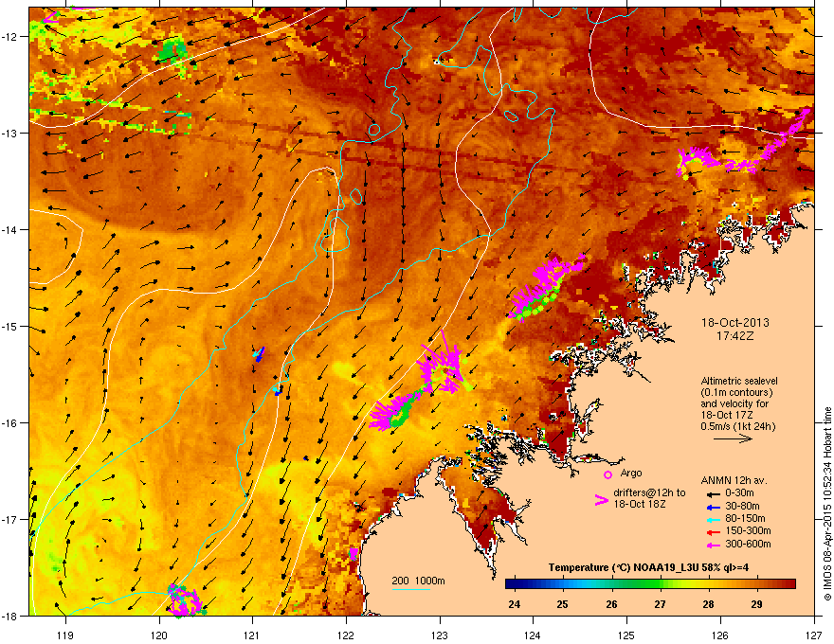Click the Temperature NOAA19_L3U color bar title
Image resolution: width=834 pixels, height=644 pixels.
(x=648, y=567)
